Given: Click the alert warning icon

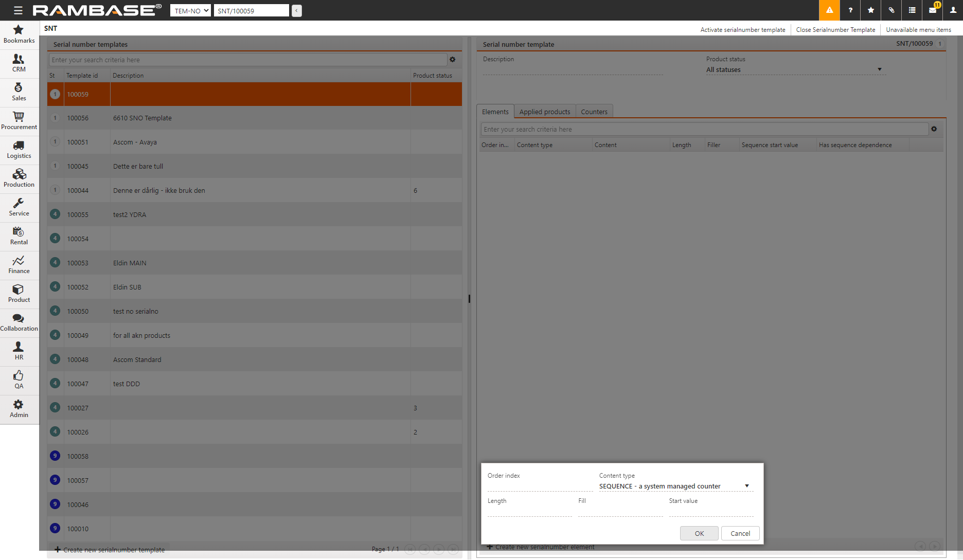Looking at the screenshot, I should (829, 10).
